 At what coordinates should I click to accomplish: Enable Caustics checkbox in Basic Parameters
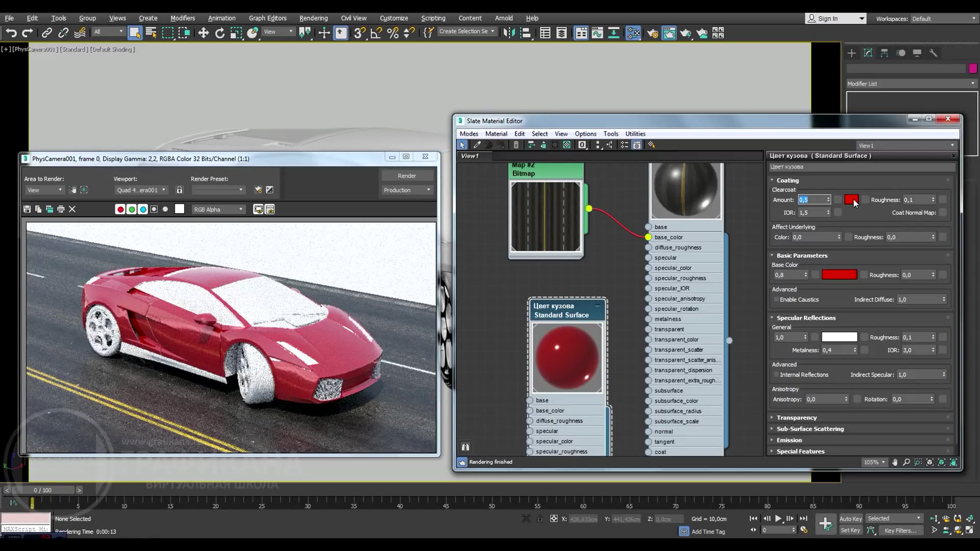click(776, 299)
